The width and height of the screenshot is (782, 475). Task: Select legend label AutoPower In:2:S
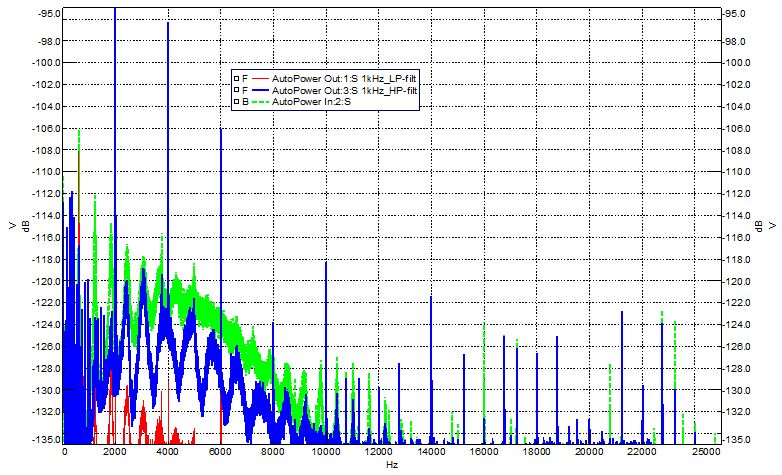(x=311, y=102)
